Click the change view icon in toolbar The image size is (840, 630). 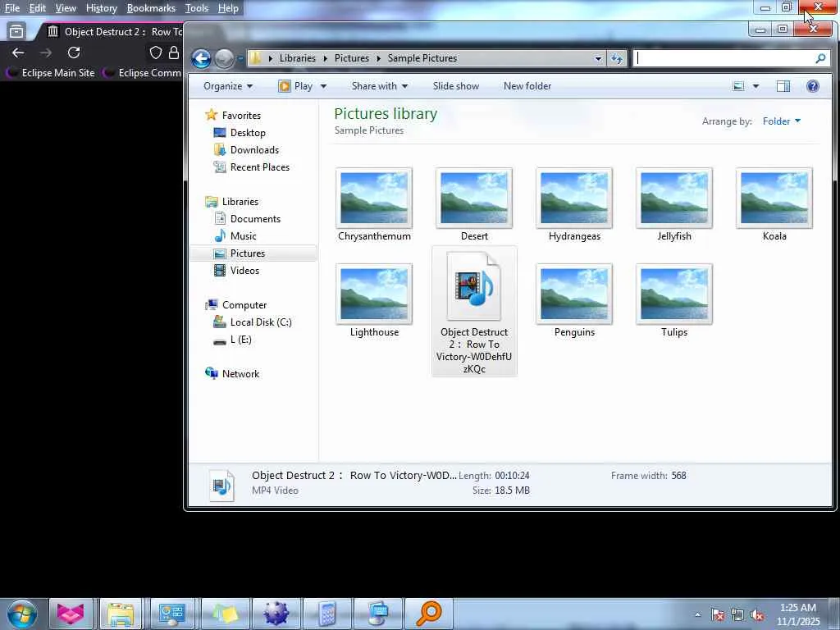[738, 86]
